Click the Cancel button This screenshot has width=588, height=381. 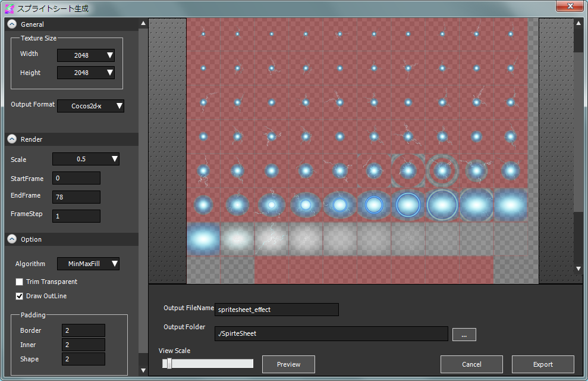pyautogui.click(x=471, y=364)
